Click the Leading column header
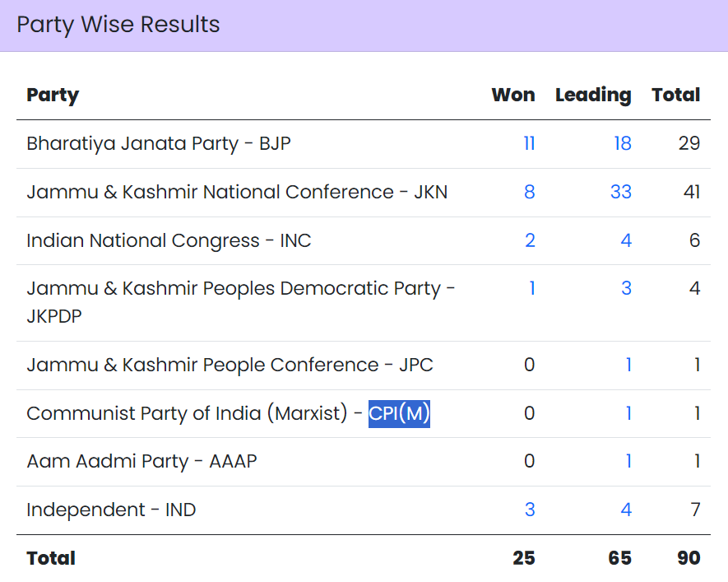Image resolution: width=728 pixels, height=582 pixels. (592, 95)
